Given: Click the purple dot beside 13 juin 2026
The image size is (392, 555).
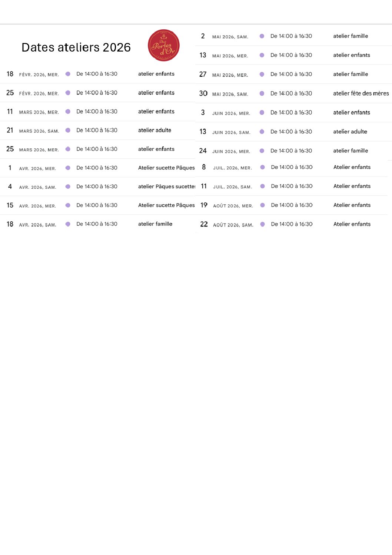Looking at the screenshot, I should tap(262, 132).
